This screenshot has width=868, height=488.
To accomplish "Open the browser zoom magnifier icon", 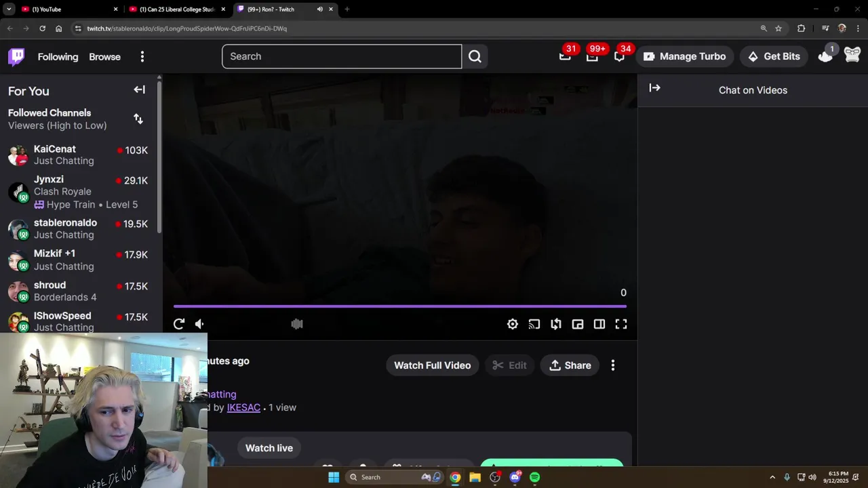I will pos(764,28).
